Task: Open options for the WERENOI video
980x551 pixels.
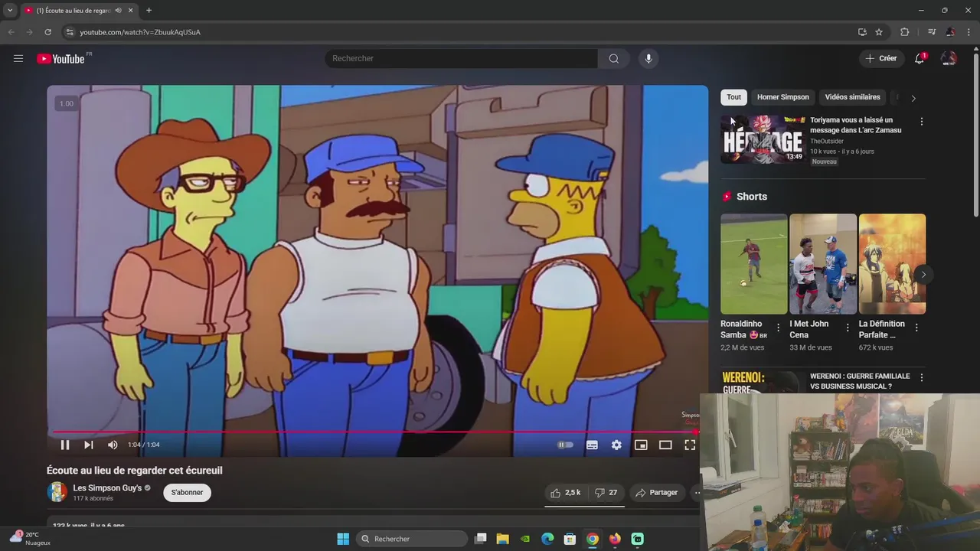Action: (x=921, y=378)
